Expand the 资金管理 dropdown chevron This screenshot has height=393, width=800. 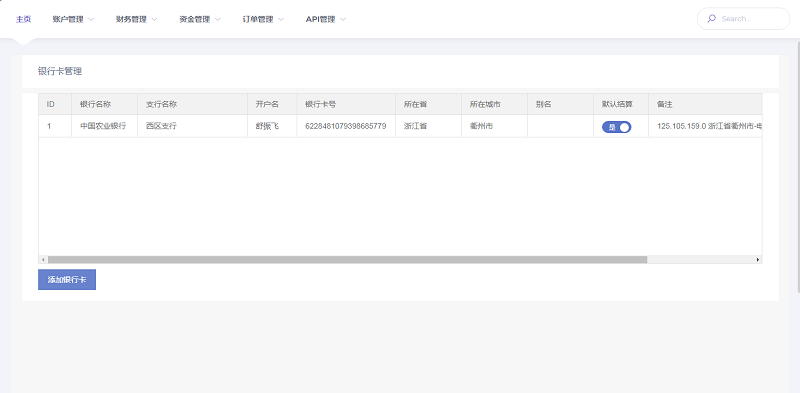click(x=217, y=19)
